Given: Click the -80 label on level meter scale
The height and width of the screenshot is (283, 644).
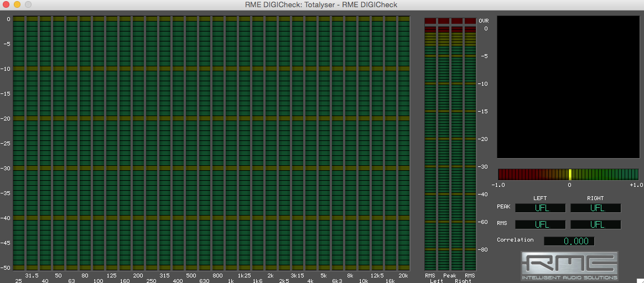Looking at the screenshot, I should click(x=482, y=249).
